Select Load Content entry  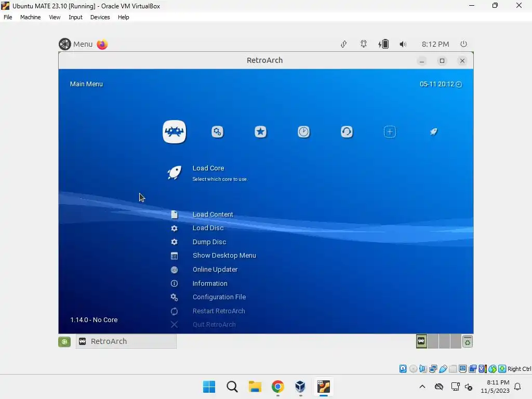tap(212, 215)
